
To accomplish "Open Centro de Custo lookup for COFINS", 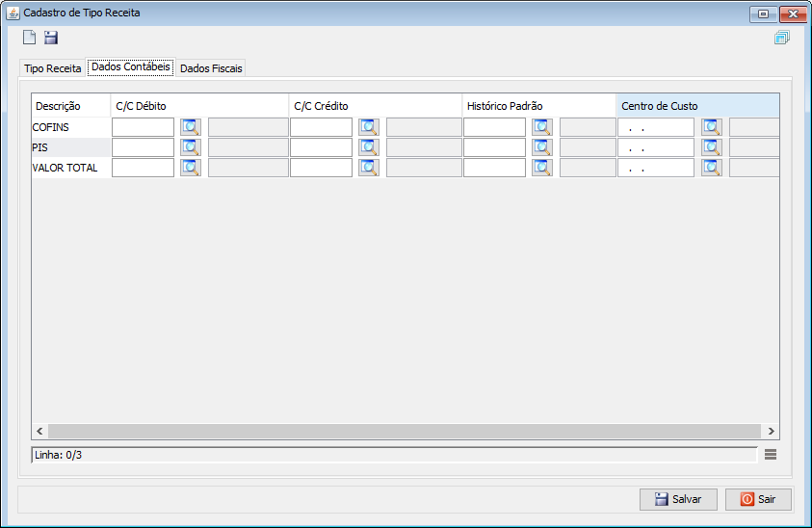I will tap(712, 127).
